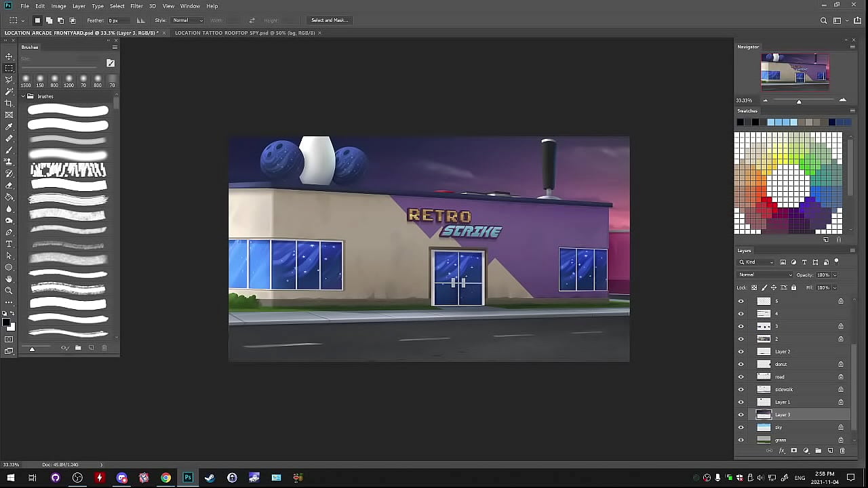This screenshot has height=488, width=868.
Task: Click the Select and Mask button
Action: [330, 20]
